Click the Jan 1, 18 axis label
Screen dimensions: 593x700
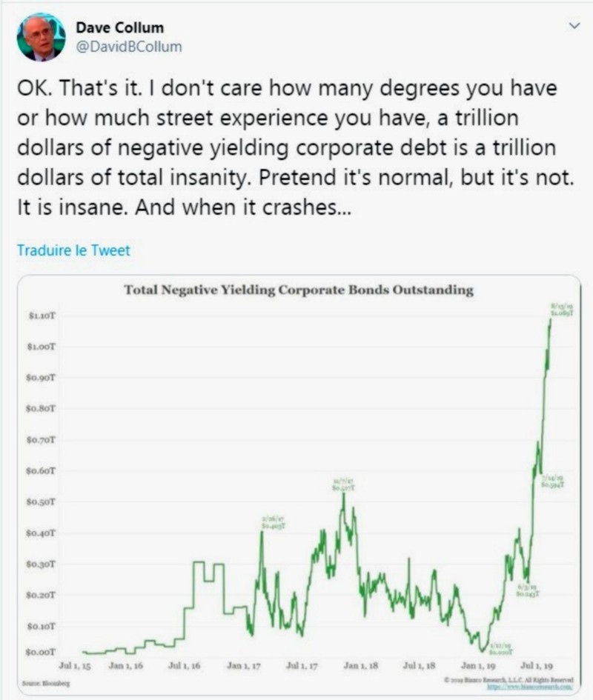(x=361, y=666)
